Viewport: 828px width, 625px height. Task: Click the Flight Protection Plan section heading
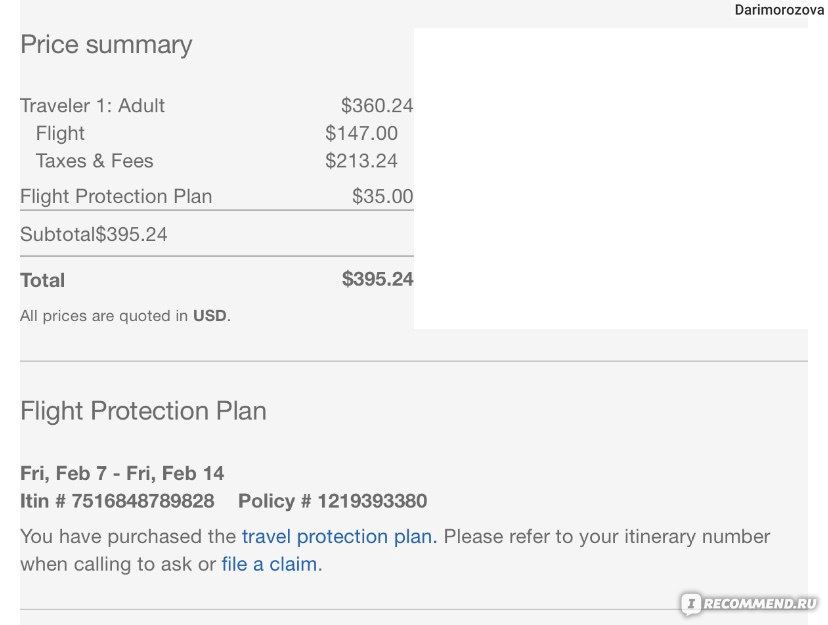click(x=144, y=411)
